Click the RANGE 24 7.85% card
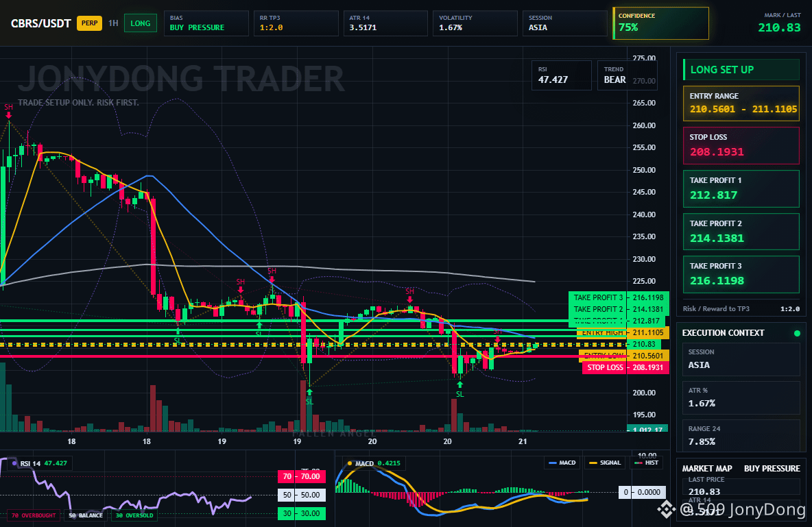 coord(741,435)
